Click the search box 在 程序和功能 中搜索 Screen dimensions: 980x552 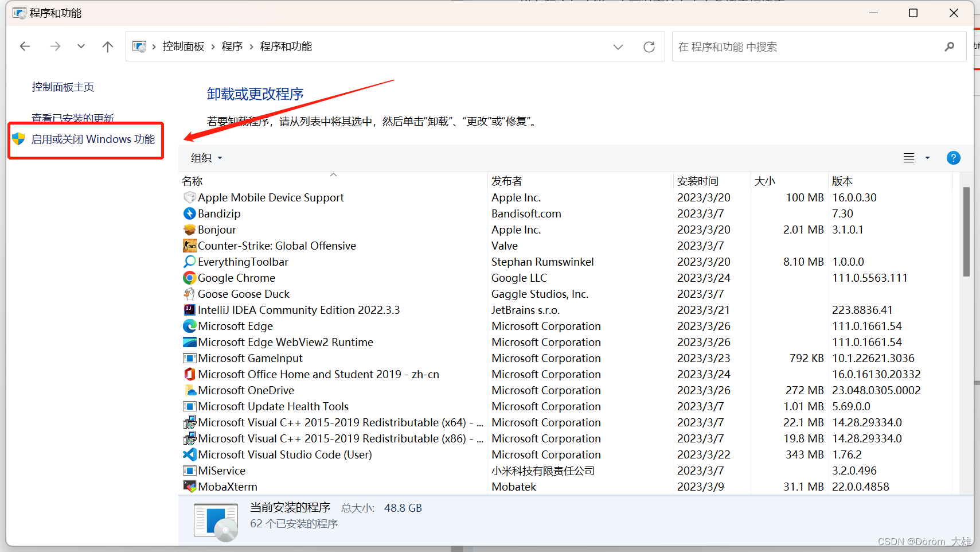tap(819, 46)
